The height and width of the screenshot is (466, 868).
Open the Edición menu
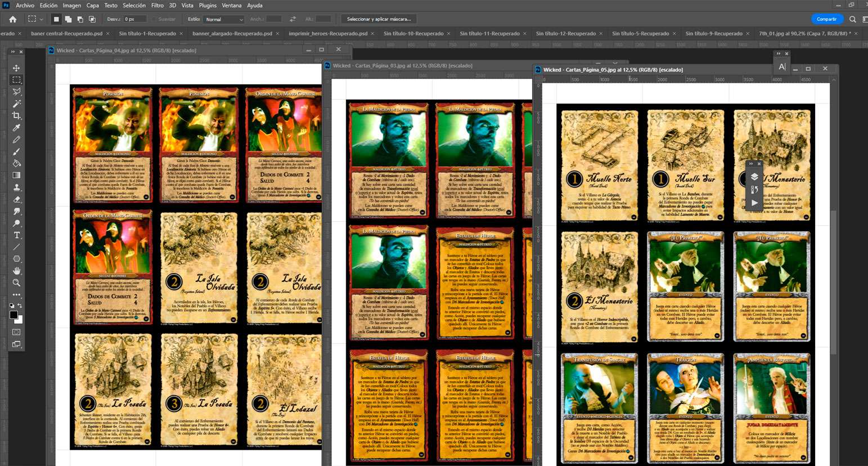[x=48, y=5]
